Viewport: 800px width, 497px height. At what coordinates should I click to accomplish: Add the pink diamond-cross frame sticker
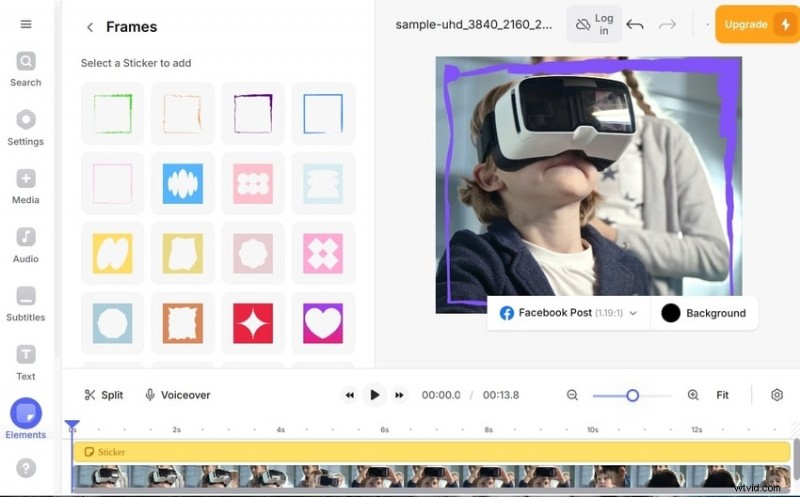click(323, 253)
